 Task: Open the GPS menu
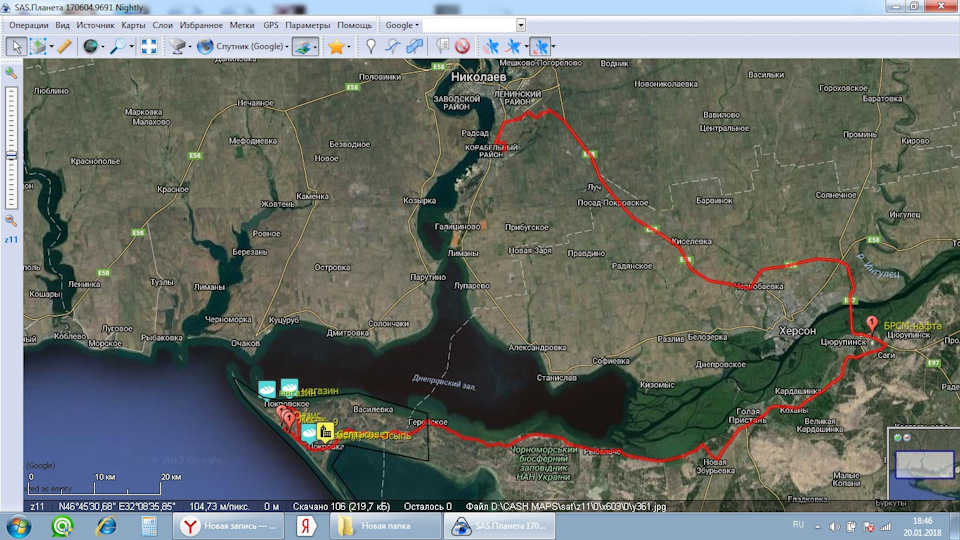point(271,25)
